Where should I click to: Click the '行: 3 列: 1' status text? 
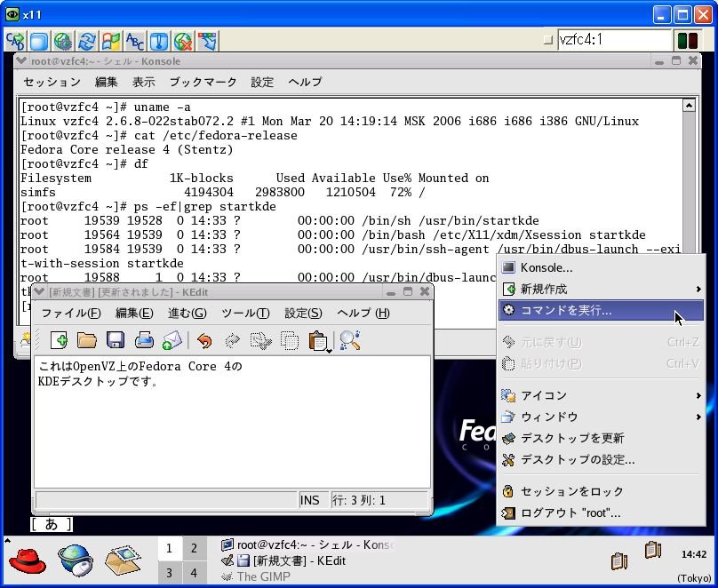click(359, 500)
